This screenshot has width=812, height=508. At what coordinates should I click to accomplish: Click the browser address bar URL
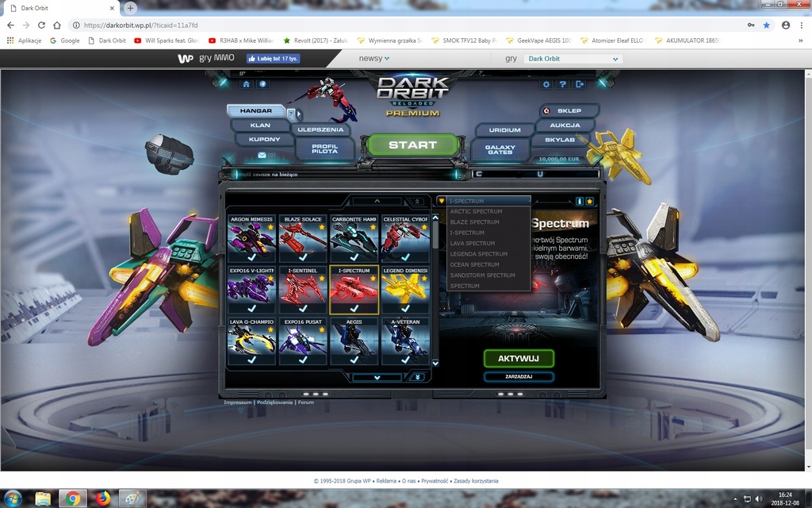(141, 25)
